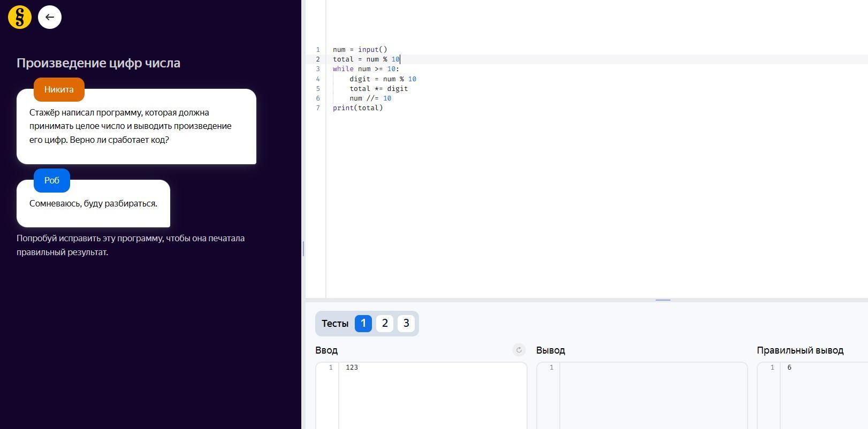Open test 2 tab
The image size is (868, 429).
(x=385, y=323)
